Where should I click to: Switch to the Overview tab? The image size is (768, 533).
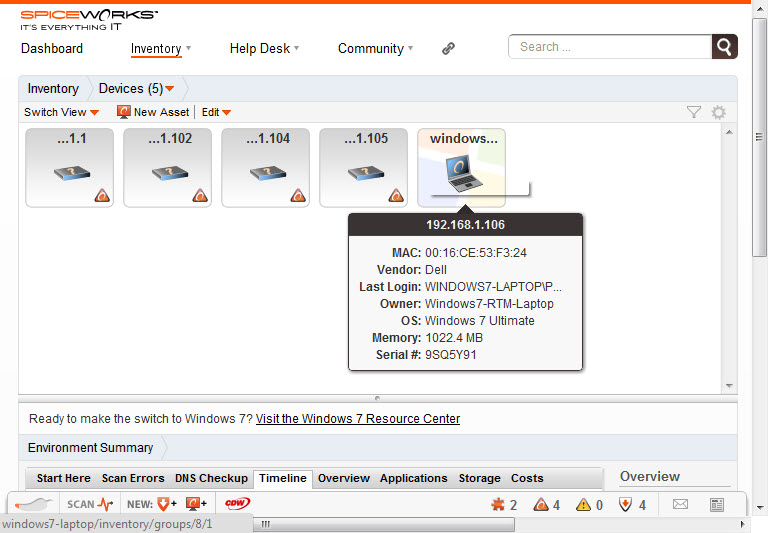pyautogui.click(x=343, y=478)
